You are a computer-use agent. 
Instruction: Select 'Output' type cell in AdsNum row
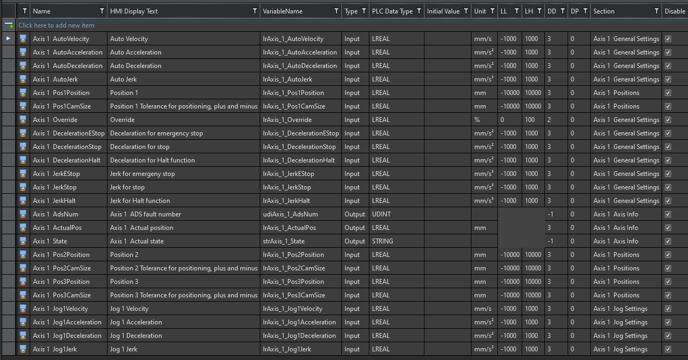click(355, 214)
